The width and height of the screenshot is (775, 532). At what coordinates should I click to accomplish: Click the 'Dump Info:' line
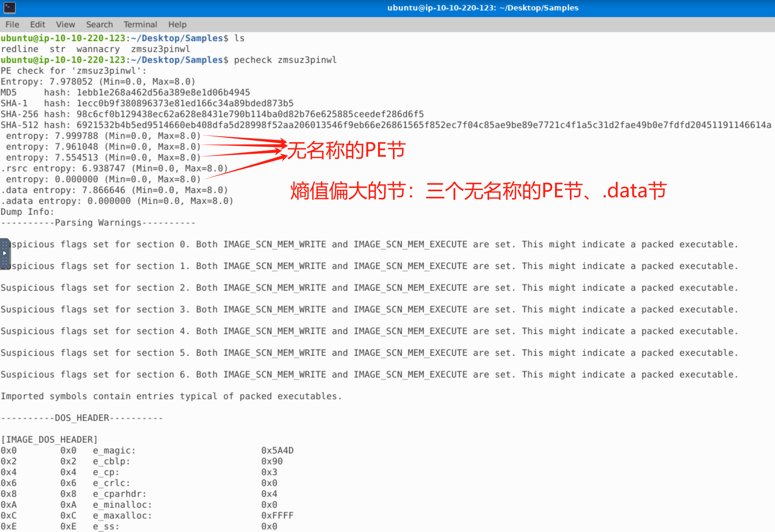point(27,212)
